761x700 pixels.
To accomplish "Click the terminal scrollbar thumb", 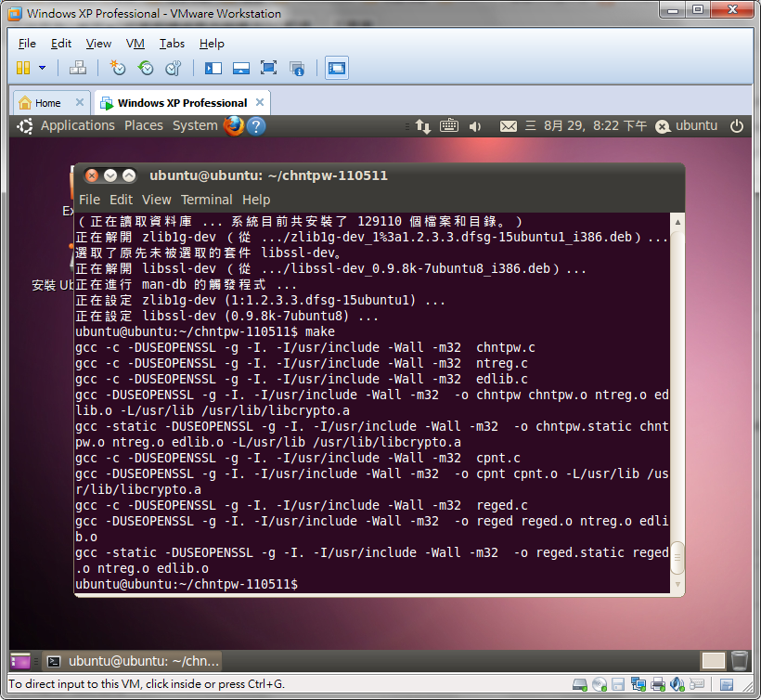I will (x=677, y=557).
